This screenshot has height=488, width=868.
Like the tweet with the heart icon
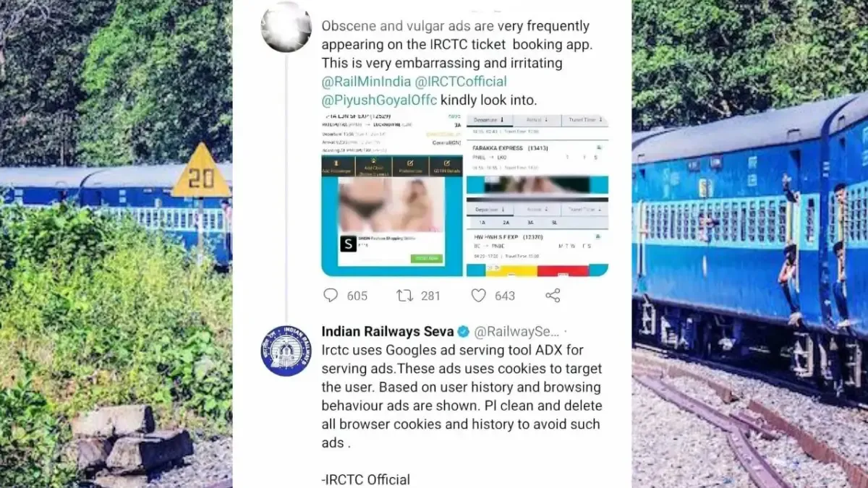(478, 295)
